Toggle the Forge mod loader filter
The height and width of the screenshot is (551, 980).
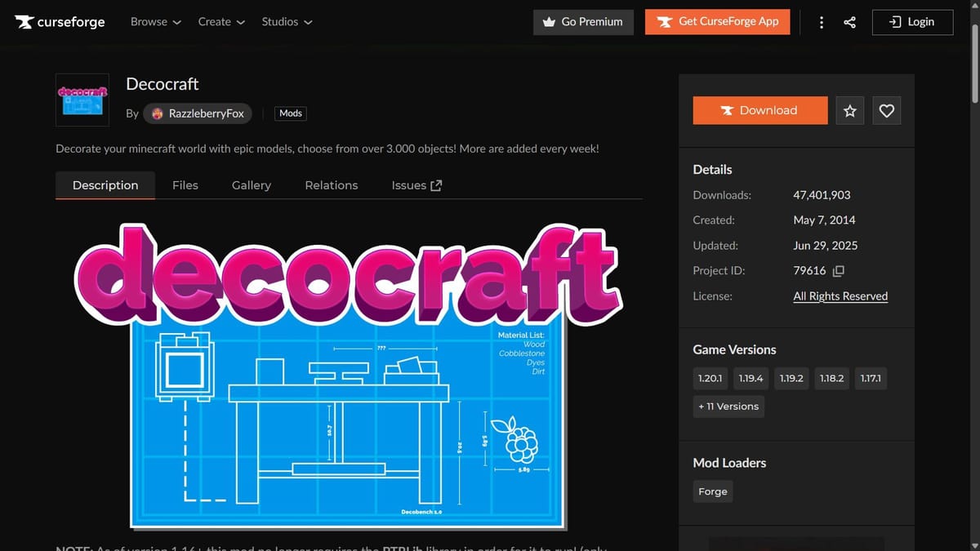pos(712,491)
